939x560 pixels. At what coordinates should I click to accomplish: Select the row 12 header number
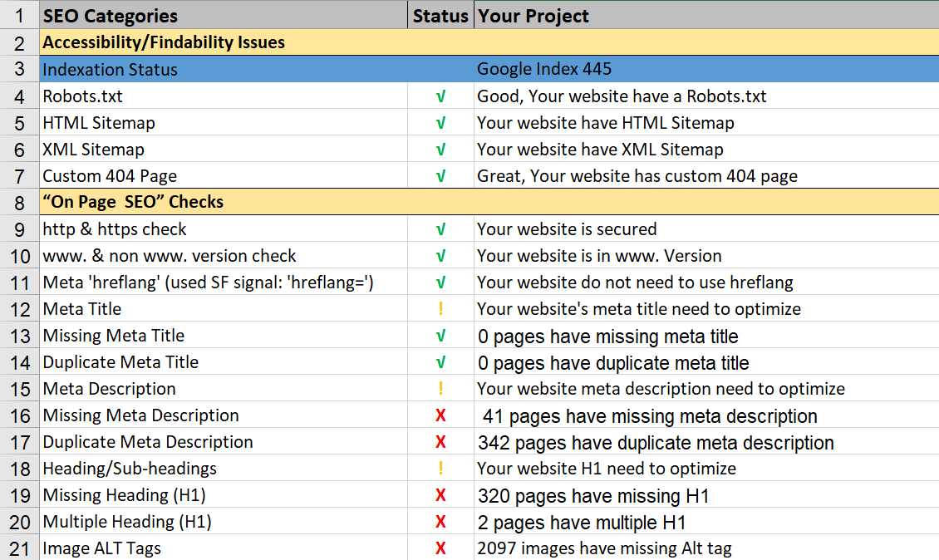19,309
